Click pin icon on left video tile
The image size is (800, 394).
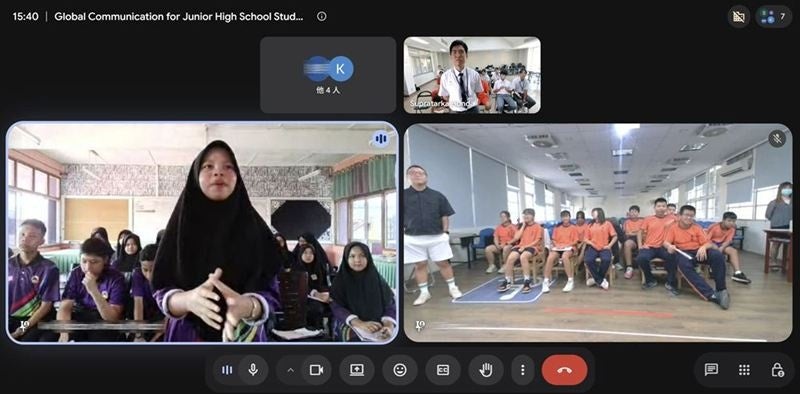click(23, 325)
